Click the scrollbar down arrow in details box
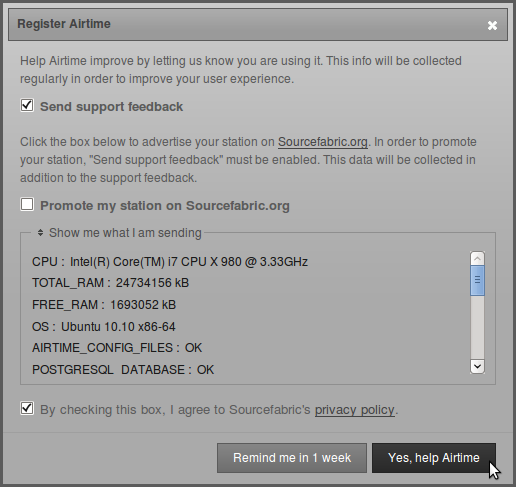516x487 pixels. [477, 367]
